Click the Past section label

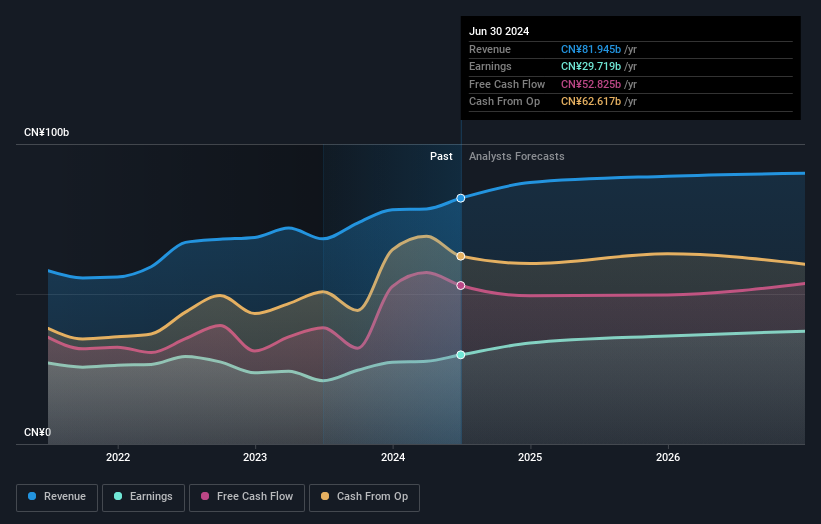click(x=441, y=156)
